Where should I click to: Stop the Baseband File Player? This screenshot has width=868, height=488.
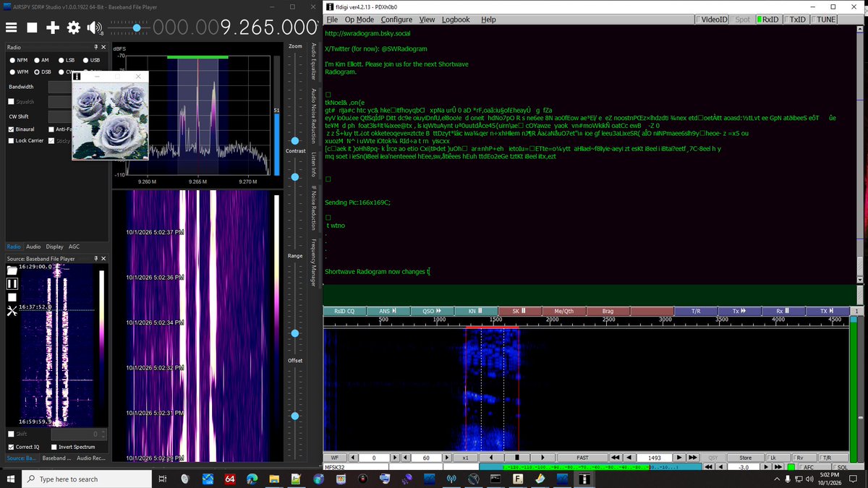(12, 297)
